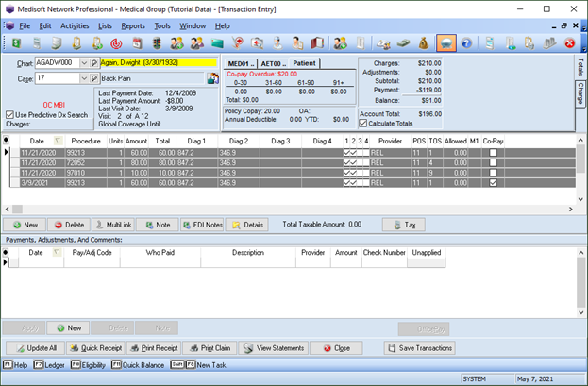Open the Lists menu
Image resolution: width=588 pixels, height=386 pixels.
(105, 25)
